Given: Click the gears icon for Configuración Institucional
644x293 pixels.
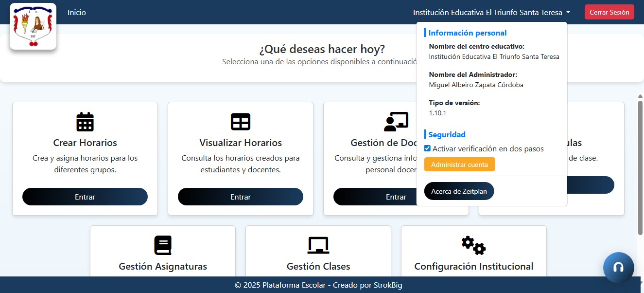Looking at the screenshot, I should coord(473,245).
